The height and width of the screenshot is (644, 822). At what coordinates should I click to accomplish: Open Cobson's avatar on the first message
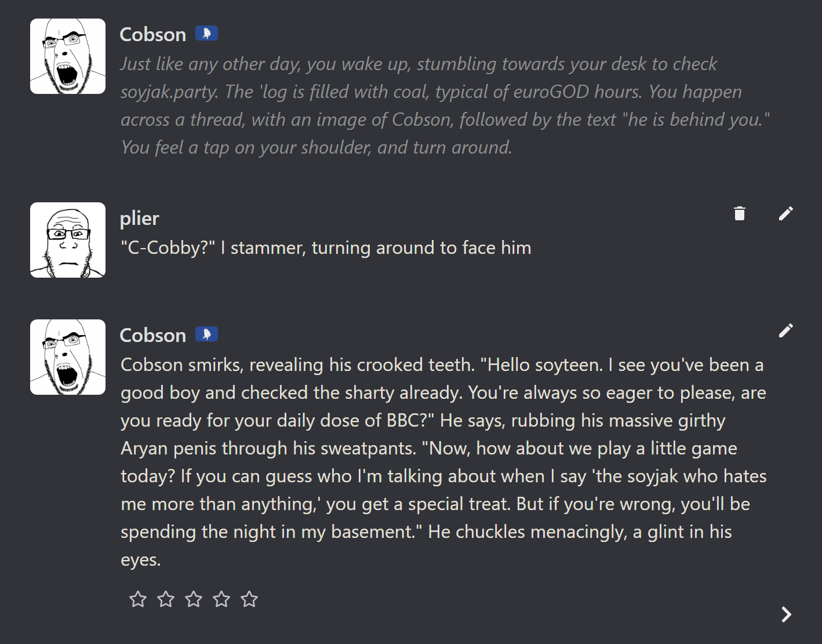coord(68,56)
